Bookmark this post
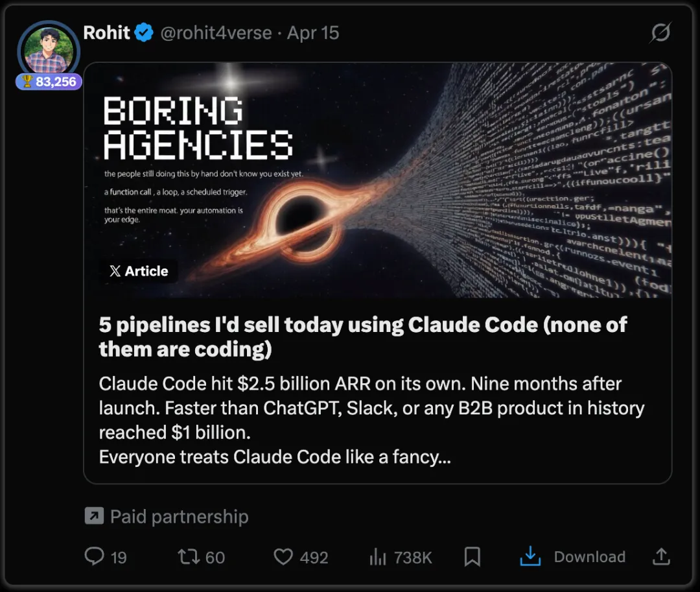The height and width of the screenshot is (592, 700). tap(472, 557)
